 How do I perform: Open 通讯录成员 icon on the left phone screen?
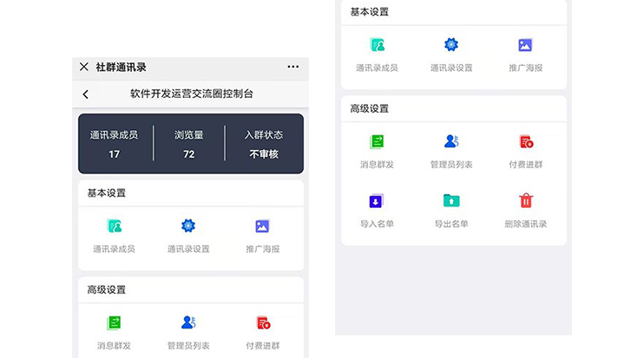(114, 226)
